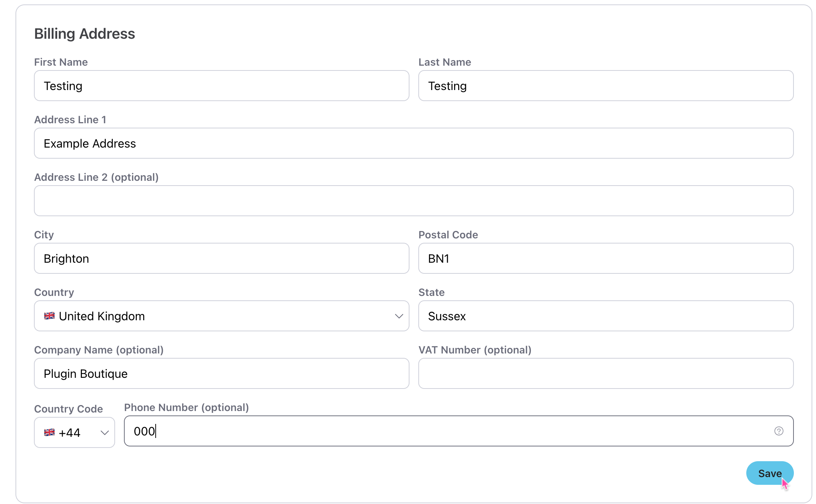Click the UK flag beside +44
The height and width of the screenshot is (504, 816).
tap(49, 432)
